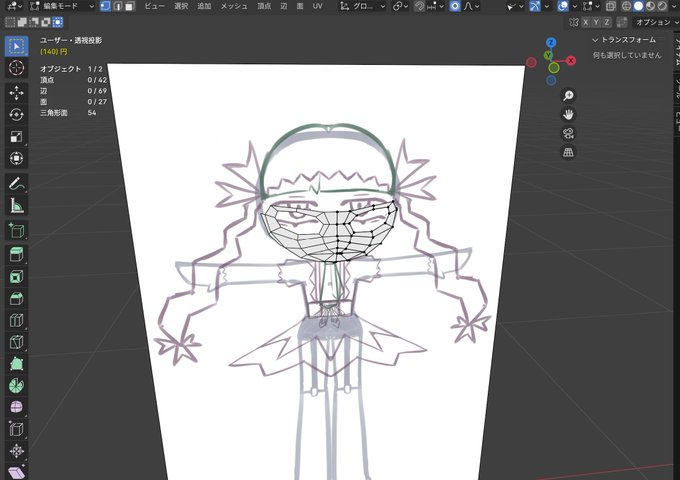
Task: Open the 編集モード mode dropdown
Action: tap(62, 6)
